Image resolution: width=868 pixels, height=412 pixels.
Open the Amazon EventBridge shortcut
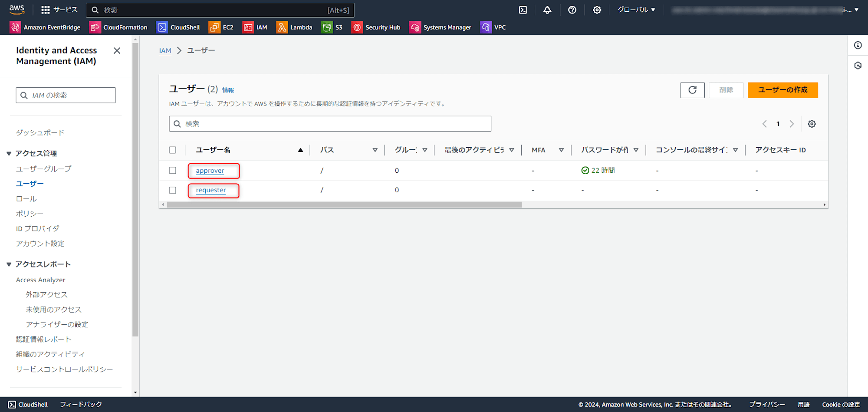tap(45, 27)
